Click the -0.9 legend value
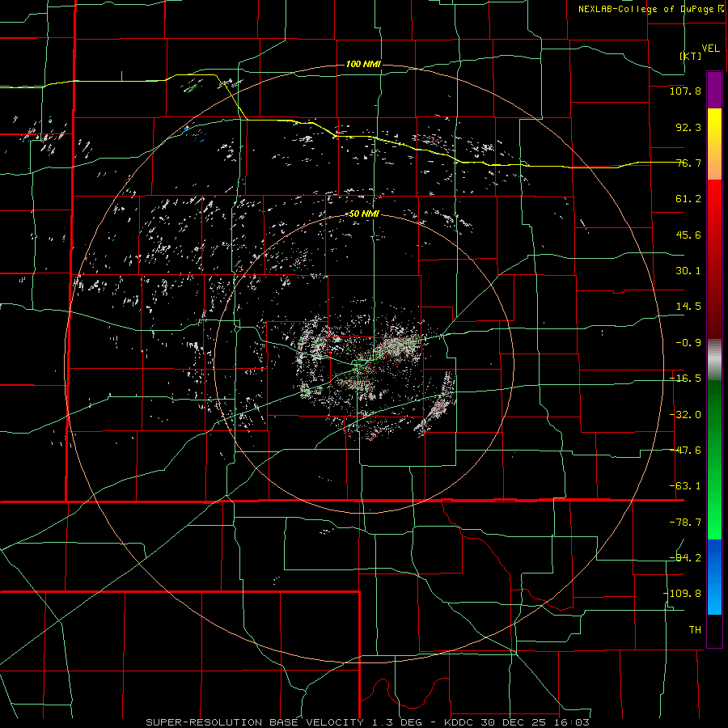The image size is (728, 728). [x=688, y=343]
